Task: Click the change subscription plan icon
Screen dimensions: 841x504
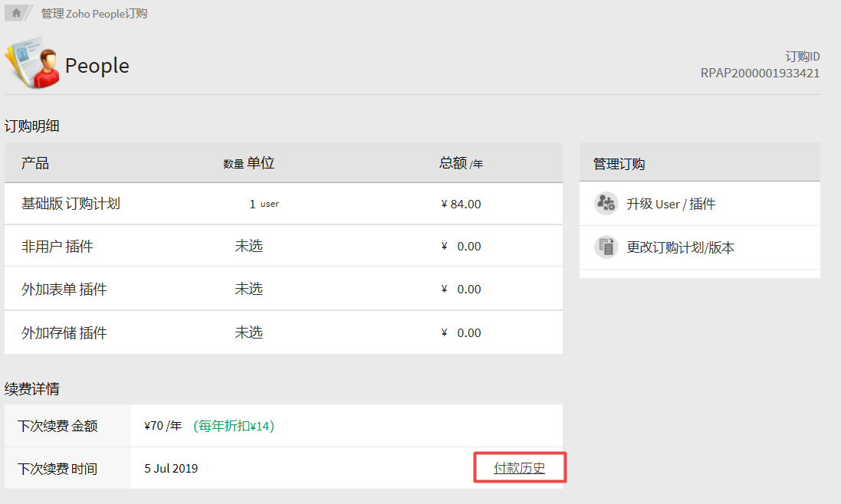Action: [x=606, y=247]
